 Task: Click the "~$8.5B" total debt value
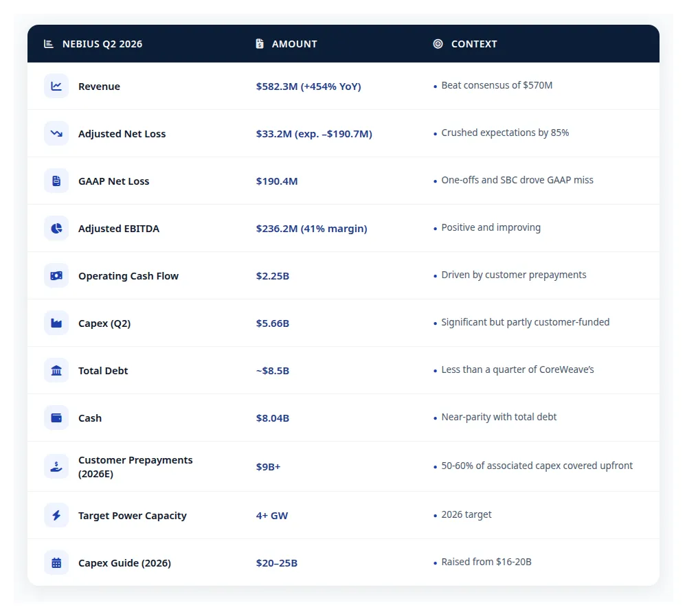273,371
